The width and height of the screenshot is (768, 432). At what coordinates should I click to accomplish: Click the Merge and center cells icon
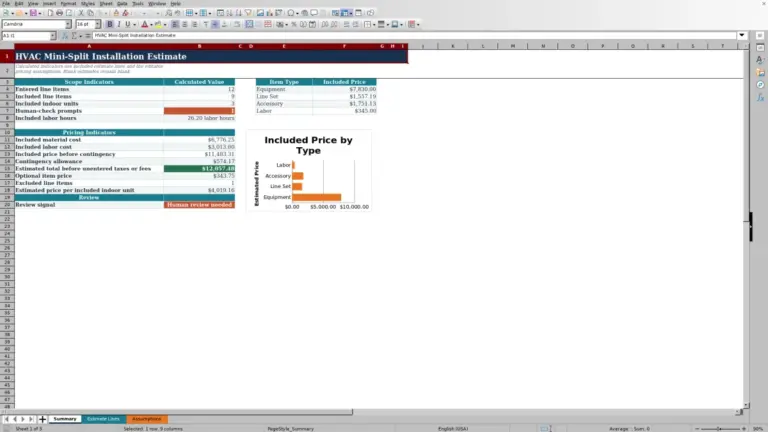click(249, 24)
